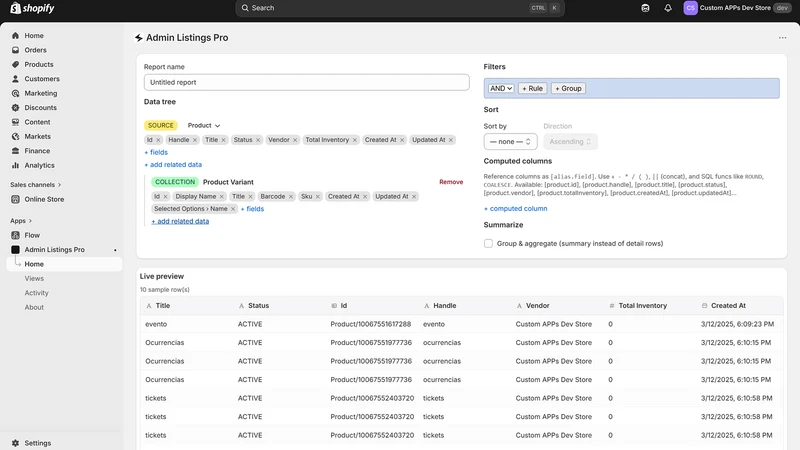Screen dimensions: 800x450
Task: Click the Markets globe icon
Action: pyautogui.click(x=15, y=136)
